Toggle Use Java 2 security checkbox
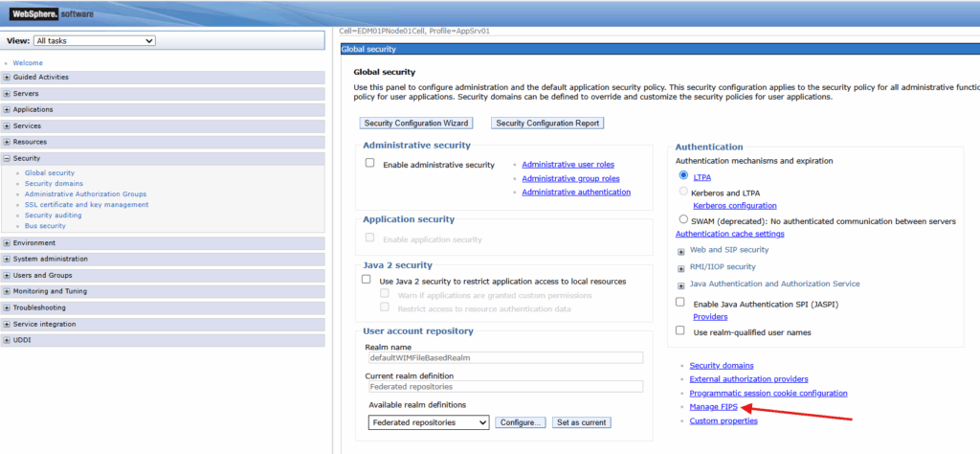Image resolution: width=980 pixels, height=454 pixels. pyautogui.click(x=367, y=280)
